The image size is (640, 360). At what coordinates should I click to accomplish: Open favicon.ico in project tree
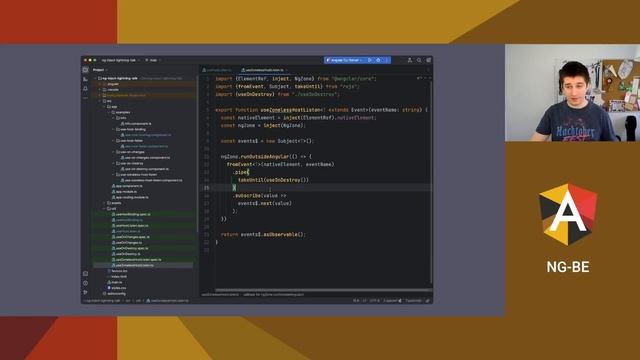pos(119,271)
